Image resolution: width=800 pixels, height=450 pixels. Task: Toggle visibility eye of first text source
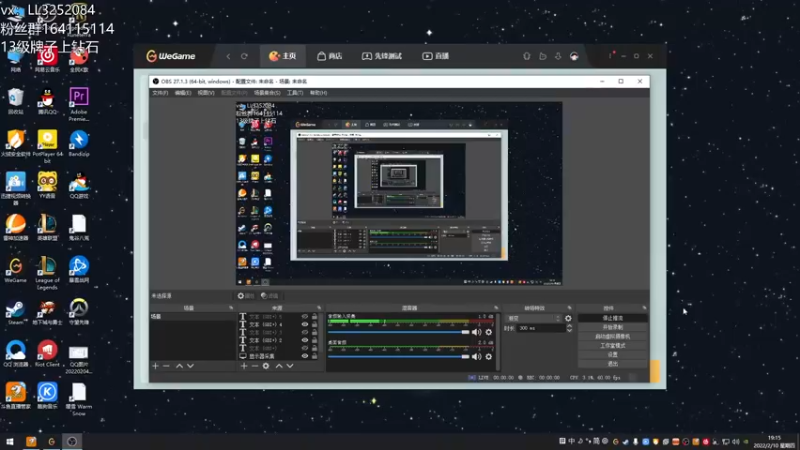click(305, 316)
